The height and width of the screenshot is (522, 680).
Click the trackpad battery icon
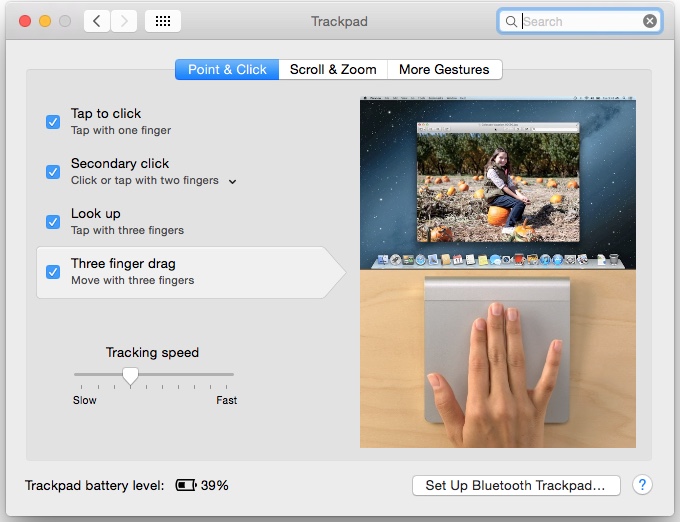click(x=186, y=485)
